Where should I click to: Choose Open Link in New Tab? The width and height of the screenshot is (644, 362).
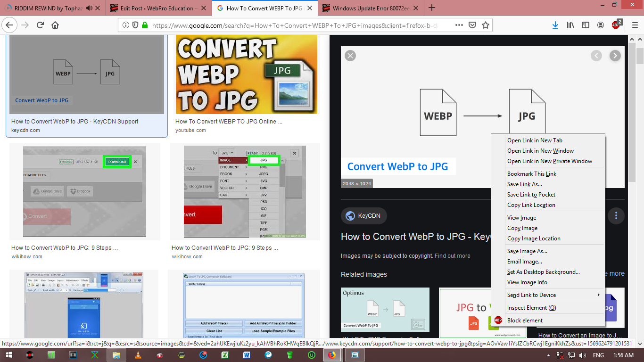point(548,140)
